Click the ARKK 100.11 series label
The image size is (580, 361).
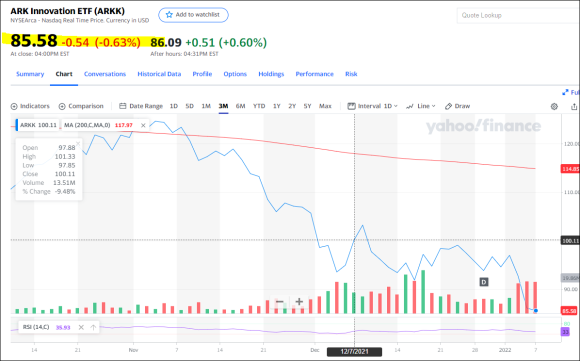[x=38, y=125]
